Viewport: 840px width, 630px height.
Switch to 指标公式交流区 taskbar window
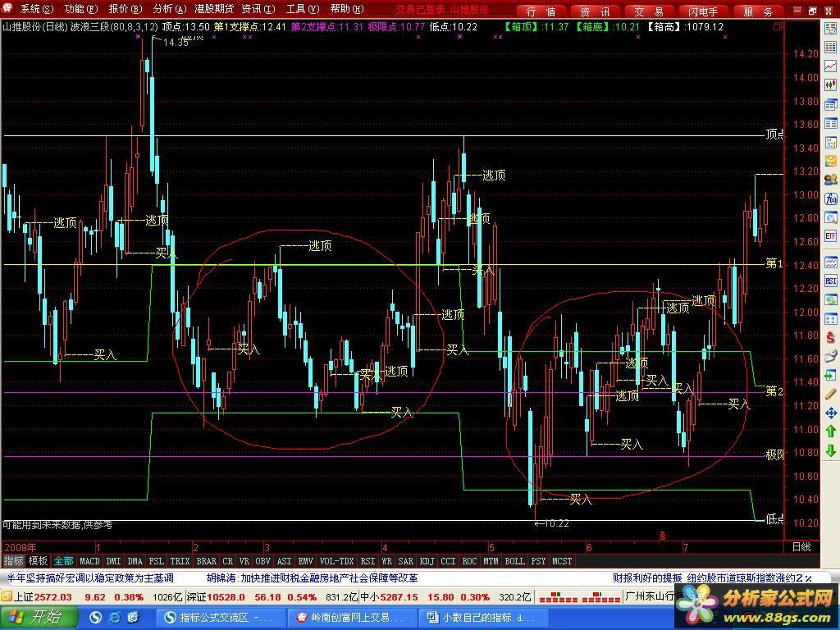coord(219,618)
